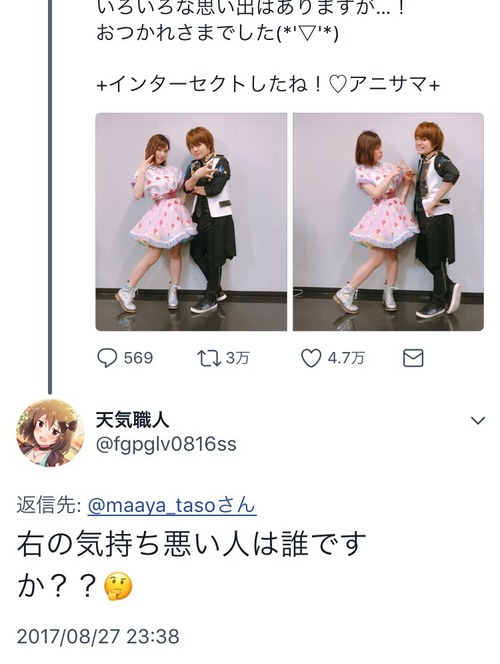Tap the thinking face emoji

pos(118,587)
